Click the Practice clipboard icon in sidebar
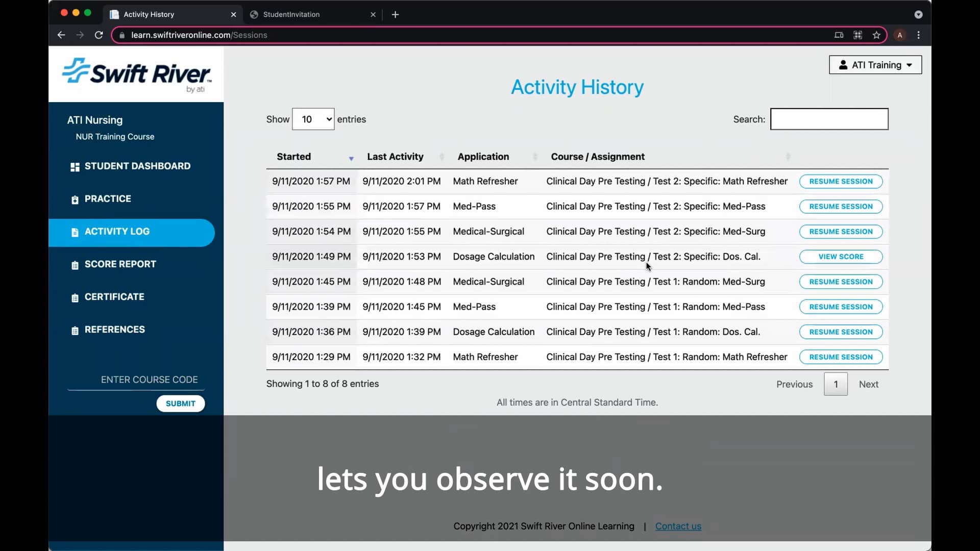The height and width of the screenshot is (551, 980). tap(75, 199)
